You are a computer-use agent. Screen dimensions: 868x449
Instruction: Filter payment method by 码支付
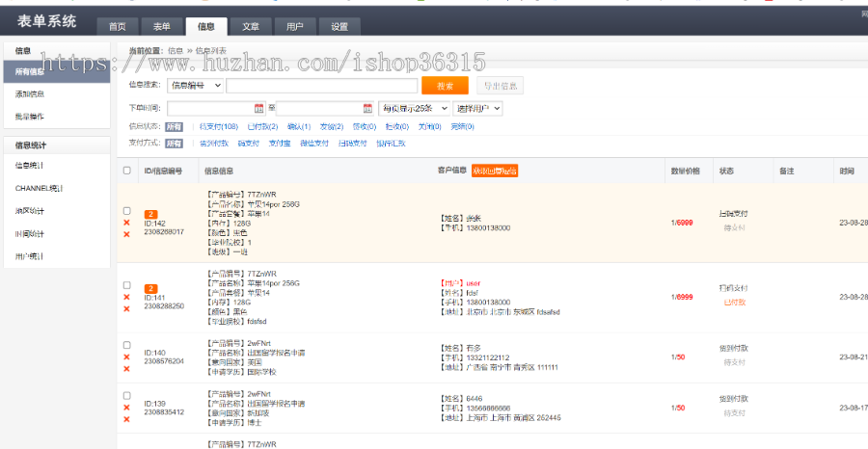(249, 144)
